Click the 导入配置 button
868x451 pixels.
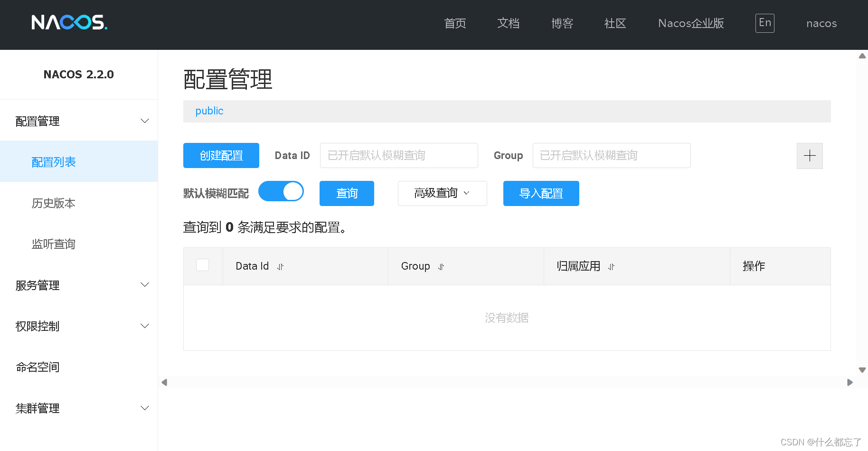click(541, 193)
